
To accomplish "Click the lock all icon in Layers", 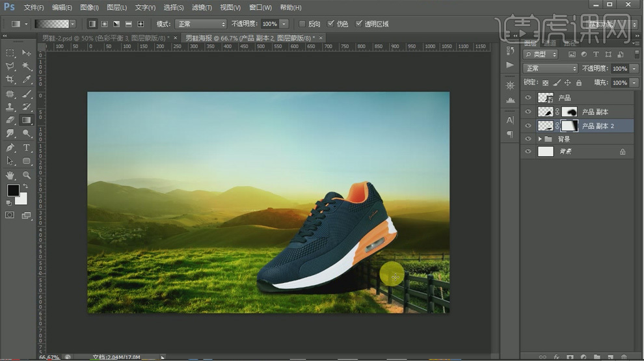I will [x=579, y=83].
